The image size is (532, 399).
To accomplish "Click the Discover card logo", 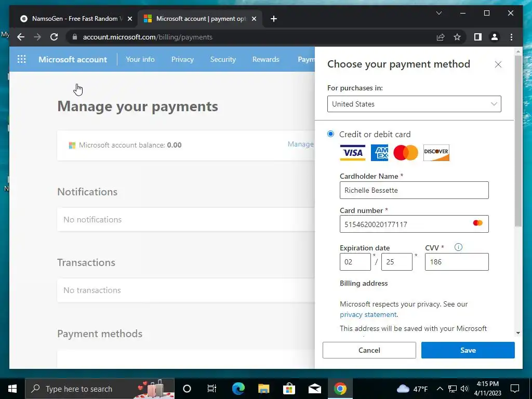I will (x=436, y=153).
